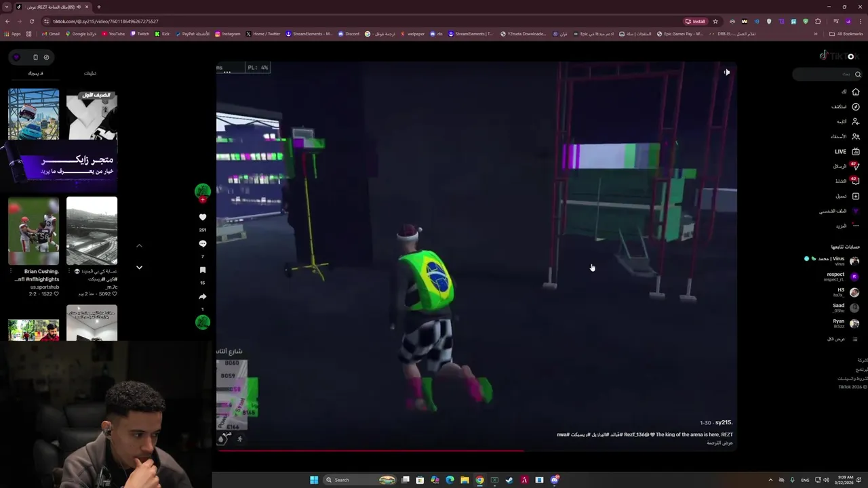Open the Home / Twitter bookmark
This screenshot has height=488, width=868.
point(263,34)
